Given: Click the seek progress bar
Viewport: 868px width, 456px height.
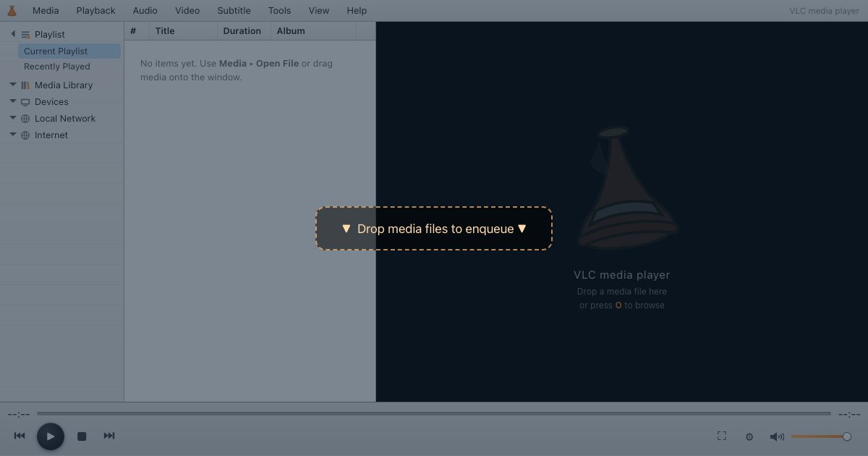Looking at the screenshot, I should [x=434, y=414].
